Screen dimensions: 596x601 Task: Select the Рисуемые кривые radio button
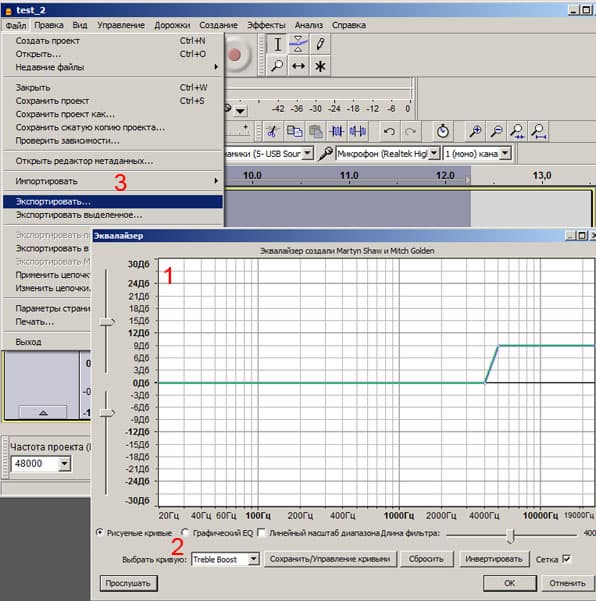(x=100, y=532)
